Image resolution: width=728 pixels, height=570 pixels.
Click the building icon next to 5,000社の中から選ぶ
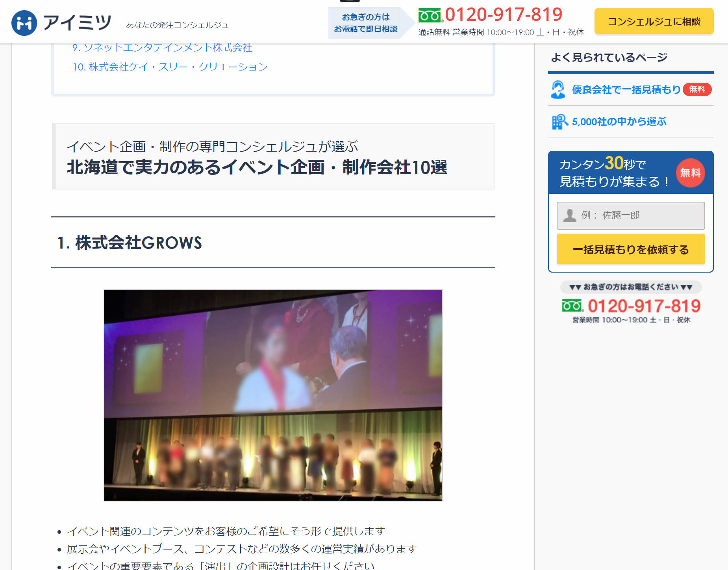coord(558,121)
